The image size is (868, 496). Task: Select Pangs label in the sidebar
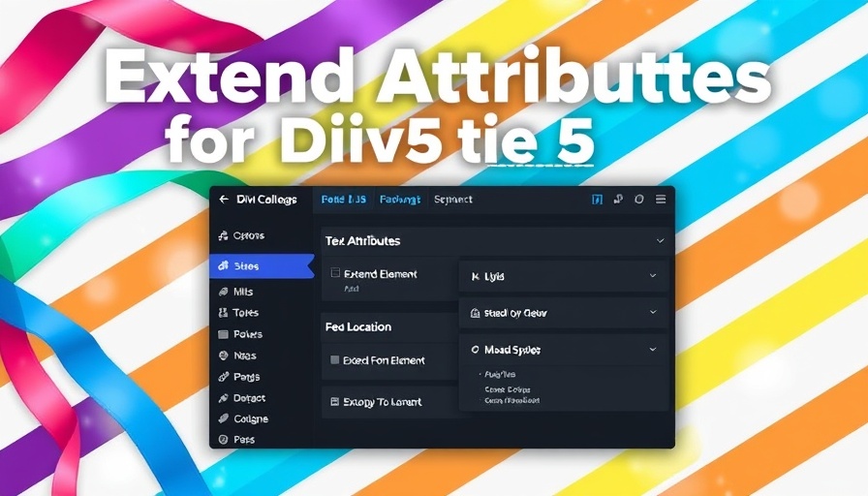click(246, 377)
